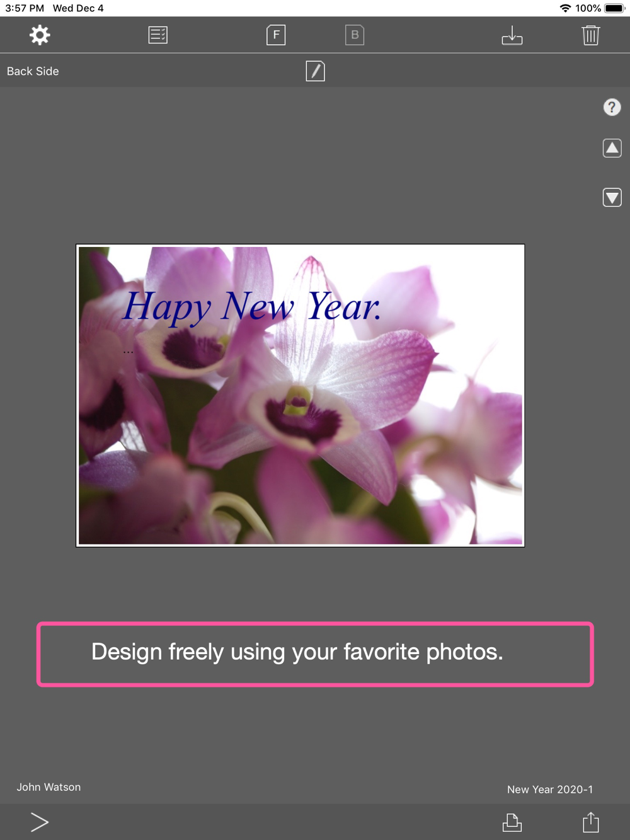This screenshot has width=630, height=840.
Task: Open the settings gear
Action: pos(40,35)
